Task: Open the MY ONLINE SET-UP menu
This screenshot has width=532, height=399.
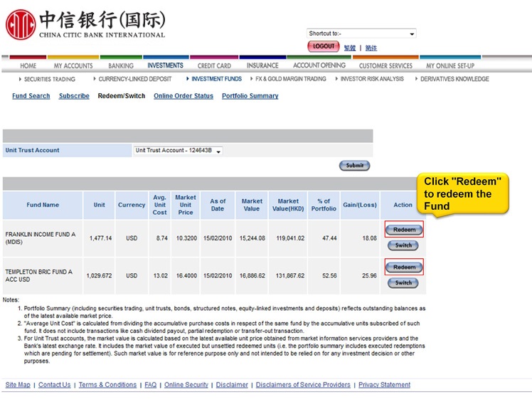Action: 450,66
